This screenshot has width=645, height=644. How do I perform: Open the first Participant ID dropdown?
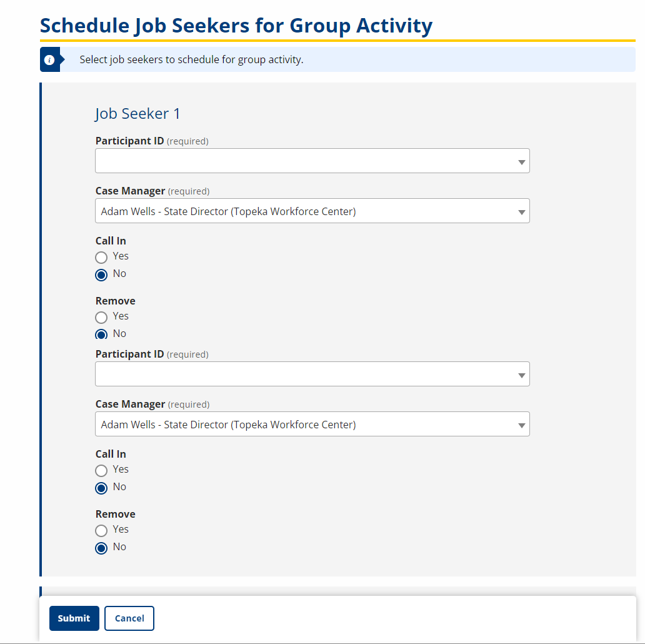[x=312, y=161]
